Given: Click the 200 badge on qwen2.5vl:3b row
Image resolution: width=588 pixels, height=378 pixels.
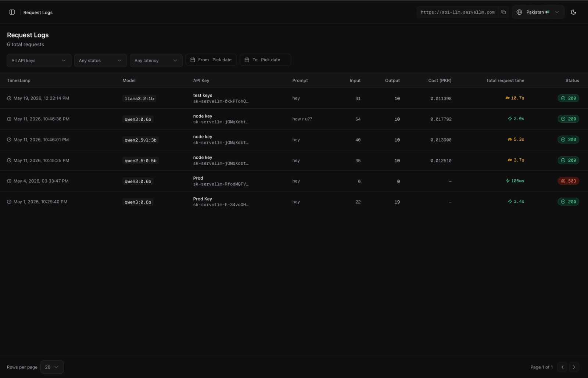Looking at the screenshot, I should click(x=568, y=140).
